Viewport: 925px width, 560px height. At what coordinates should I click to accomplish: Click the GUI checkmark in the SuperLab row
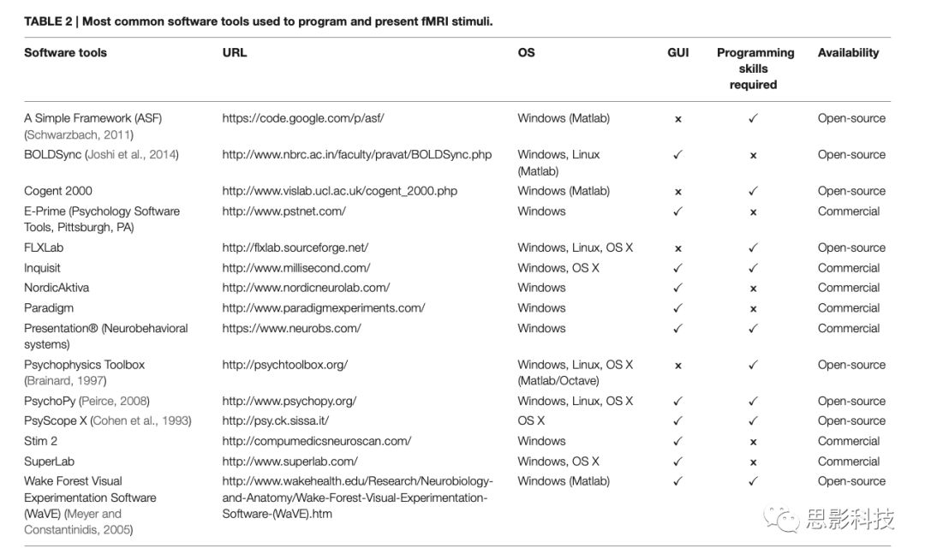click(677, 462)
